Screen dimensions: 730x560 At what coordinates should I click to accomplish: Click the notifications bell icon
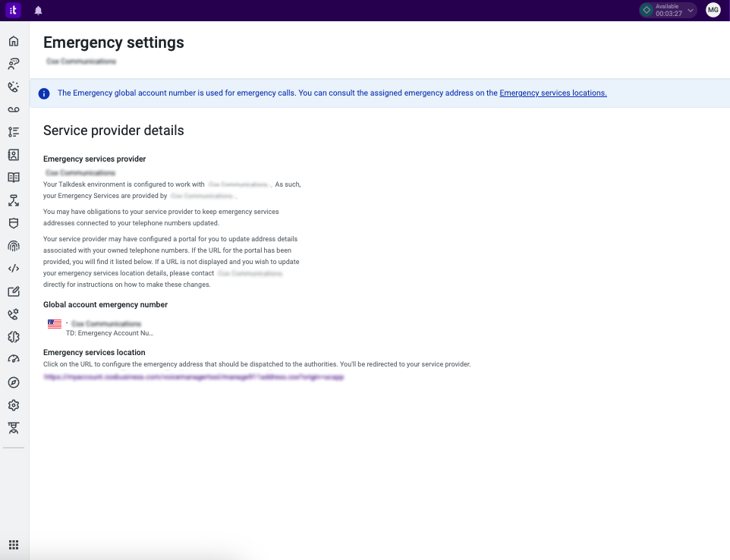coord(38,10)
